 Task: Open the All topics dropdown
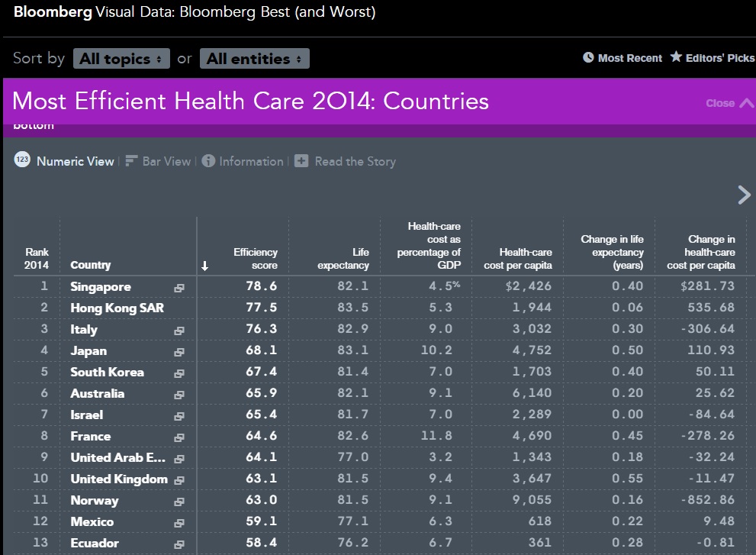click(121, 59)
